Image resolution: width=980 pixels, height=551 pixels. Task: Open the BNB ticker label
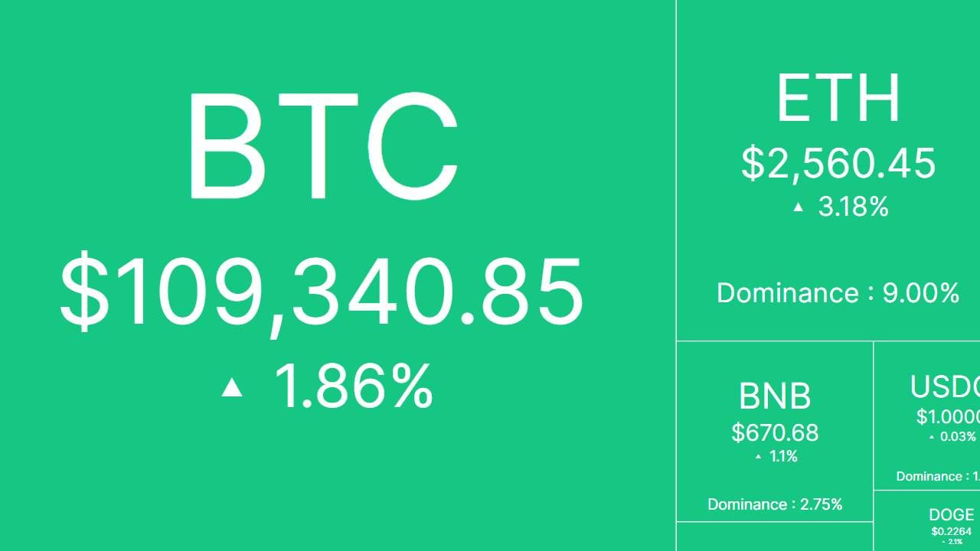pyautogui.click(x=775, y=396)
